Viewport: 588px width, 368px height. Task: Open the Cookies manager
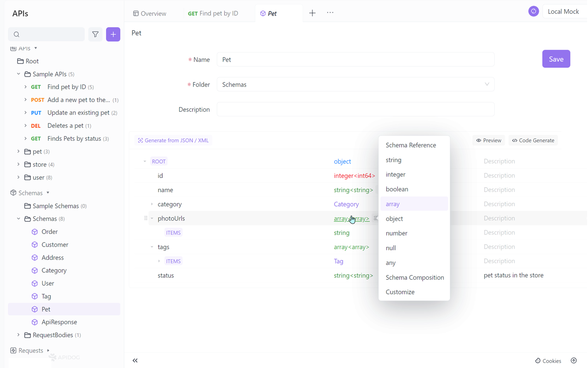coord(548,361)
